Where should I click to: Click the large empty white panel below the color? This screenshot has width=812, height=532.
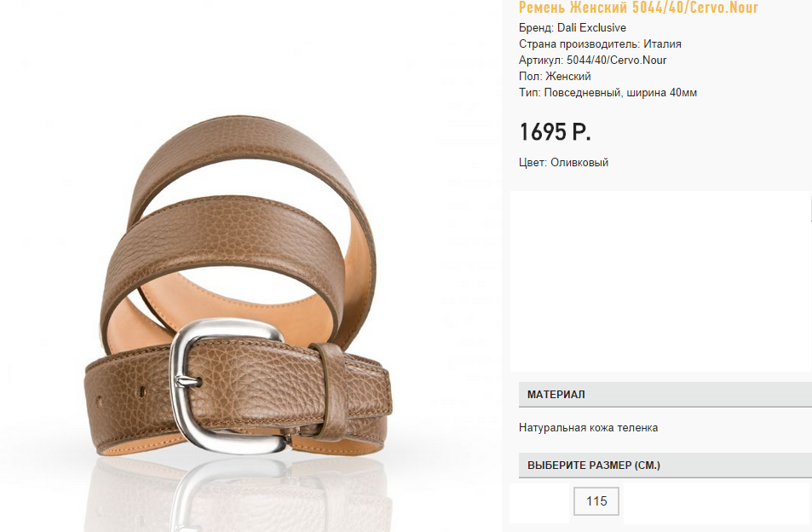660,281
